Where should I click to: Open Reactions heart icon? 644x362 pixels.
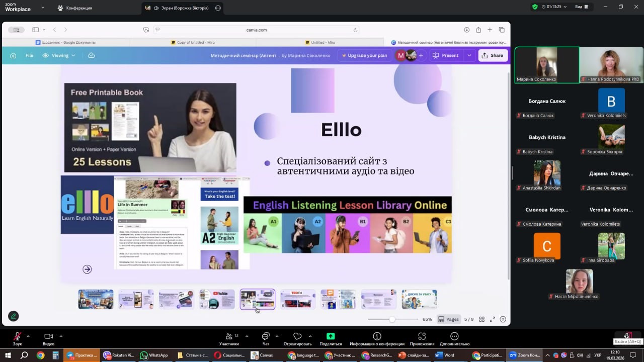297,336
